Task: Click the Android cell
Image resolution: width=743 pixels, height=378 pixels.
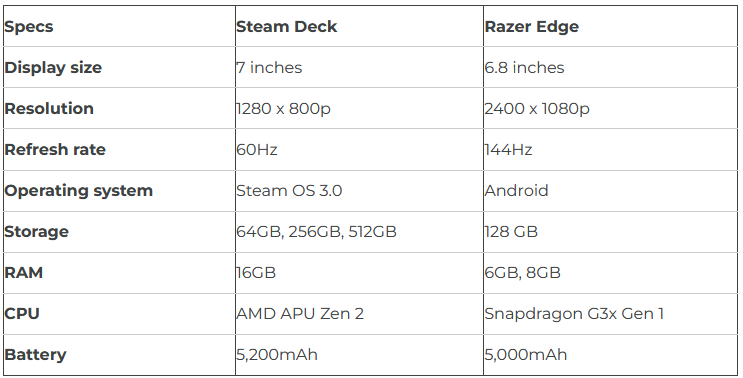Action: coord(610,191)
